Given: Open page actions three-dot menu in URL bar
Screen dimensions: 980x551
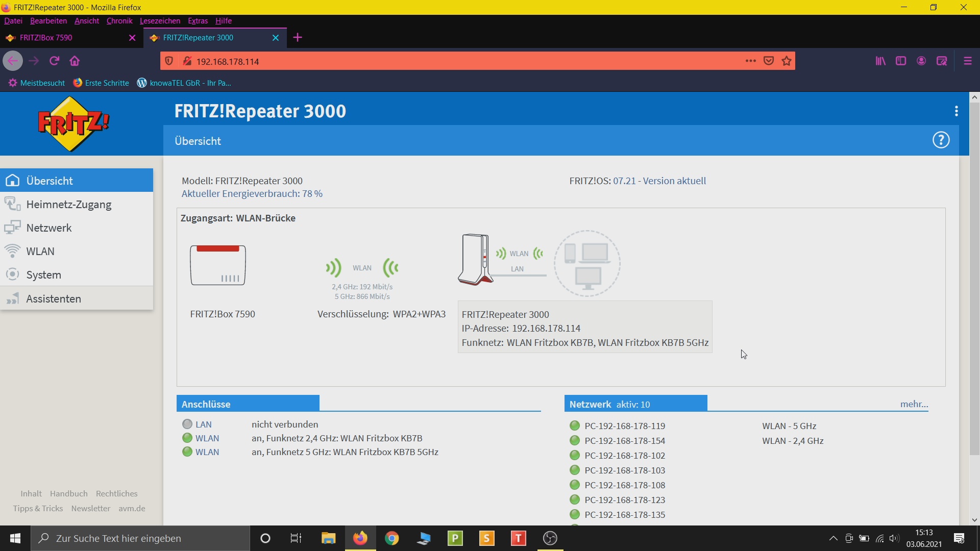Looking at the screenshot, I should [x=750, y=61].
